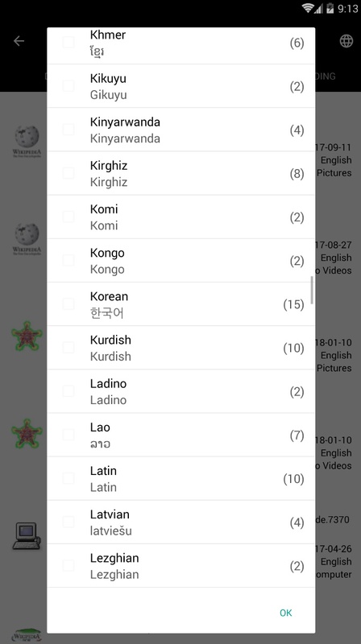Tick the Korean language checkbox
This screenshot has width=361, height=644.
tap(68, 304)
